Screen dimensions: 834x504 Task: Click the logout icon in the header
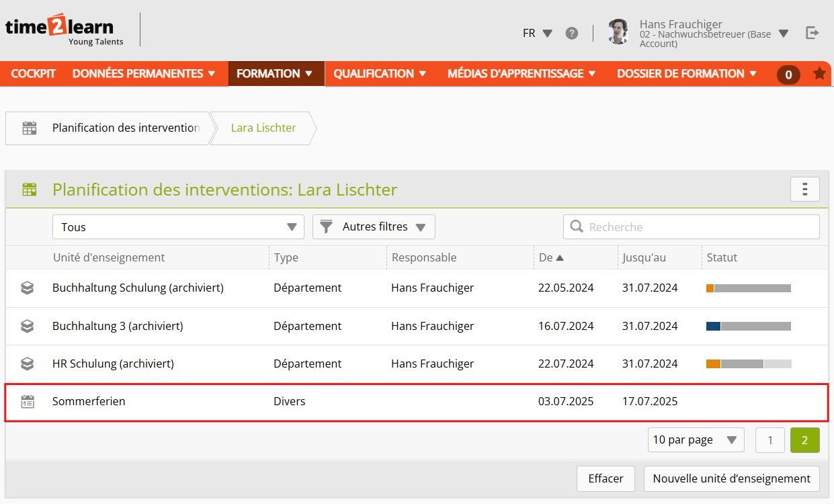(x=812, y=33)
